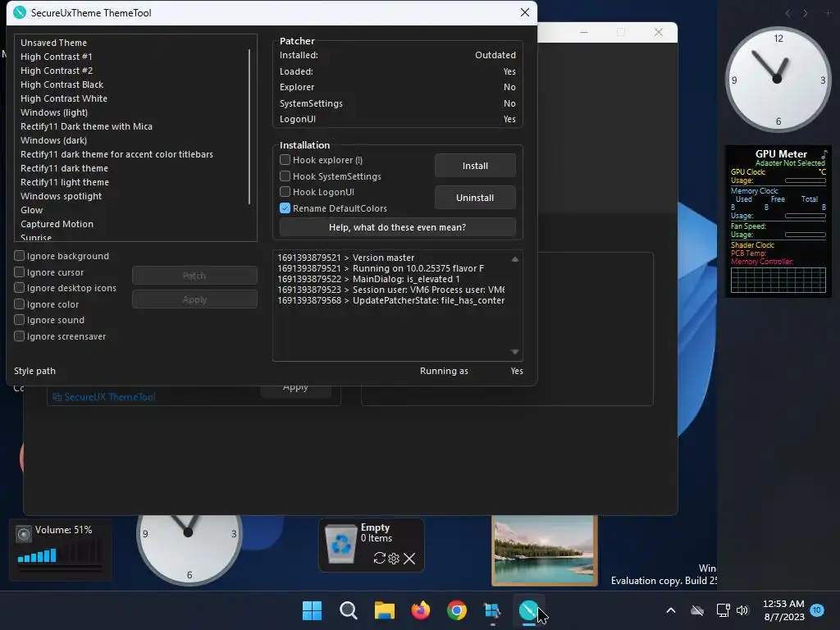Viewport: 840px width, 630px height.
Task: Click the log box up arrow
Action: [515, 259]
